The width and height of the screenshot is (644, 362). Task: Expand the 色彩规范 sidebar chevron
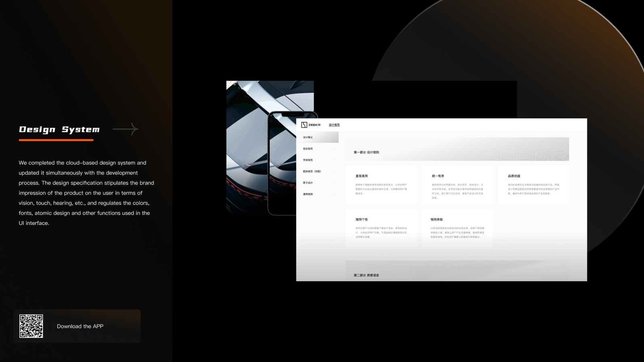[x=334, y=149]
